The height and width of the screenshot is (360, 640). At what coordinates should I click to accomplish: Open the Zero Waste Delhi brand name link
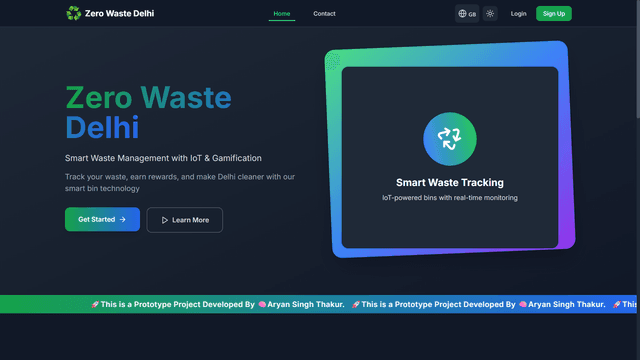[119, 13]
